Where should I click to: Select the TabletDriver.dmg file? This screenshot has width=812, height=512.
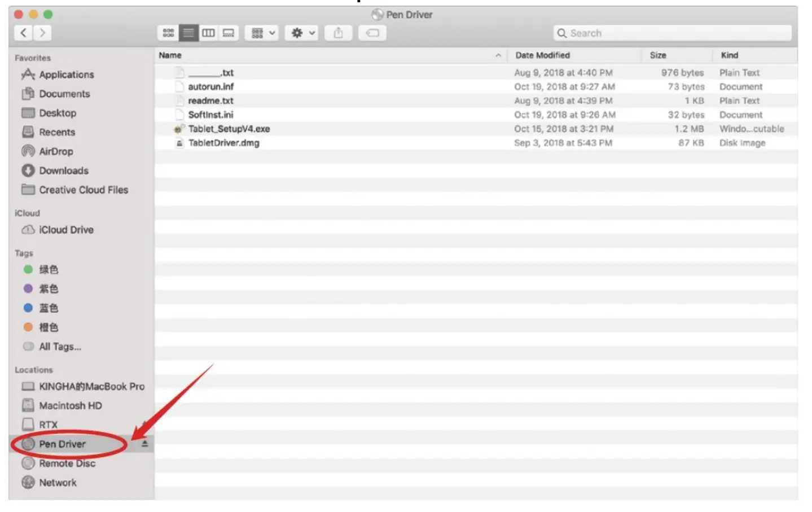(224, 143)
